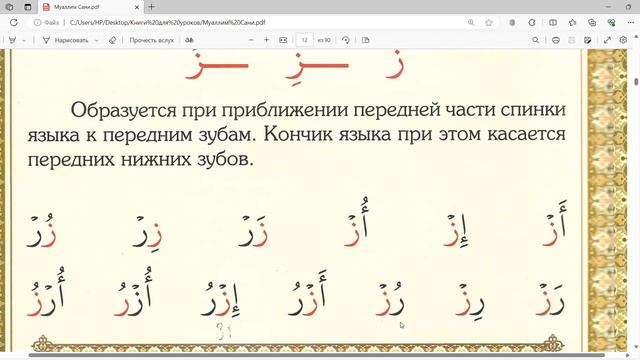Save PDF with annotations
640x360 pixels.
(x=588, y=40)
